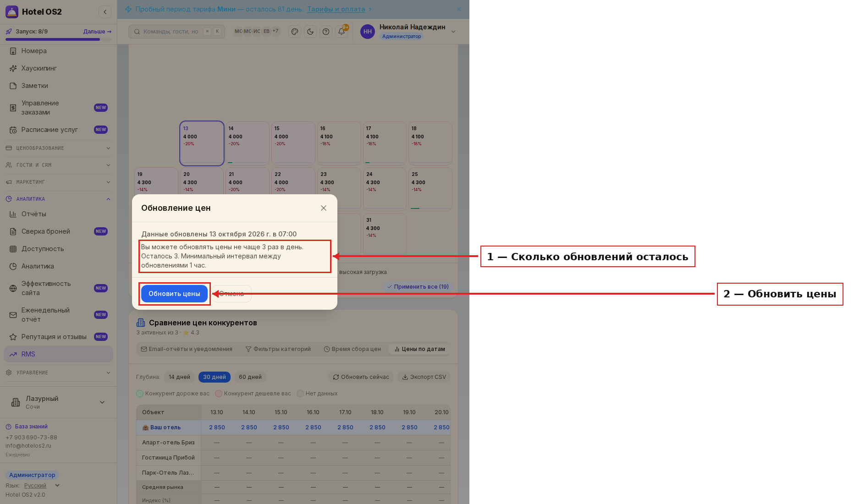The width and height of the screenshot is (854, 504).
Task: Switch to Цены по датам tab
Action: [419, 349]
